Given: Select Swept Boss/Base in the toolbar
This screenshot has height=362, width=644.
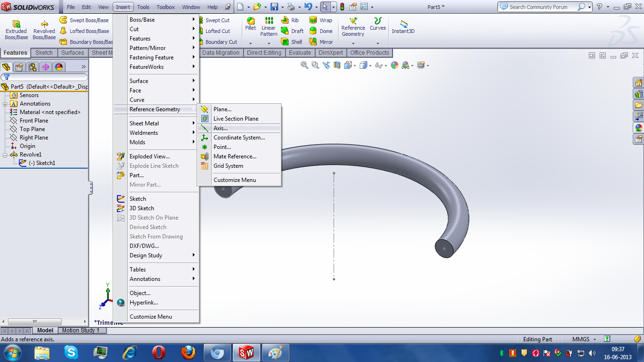Looking at the screenshot, I should coord(84,20).
